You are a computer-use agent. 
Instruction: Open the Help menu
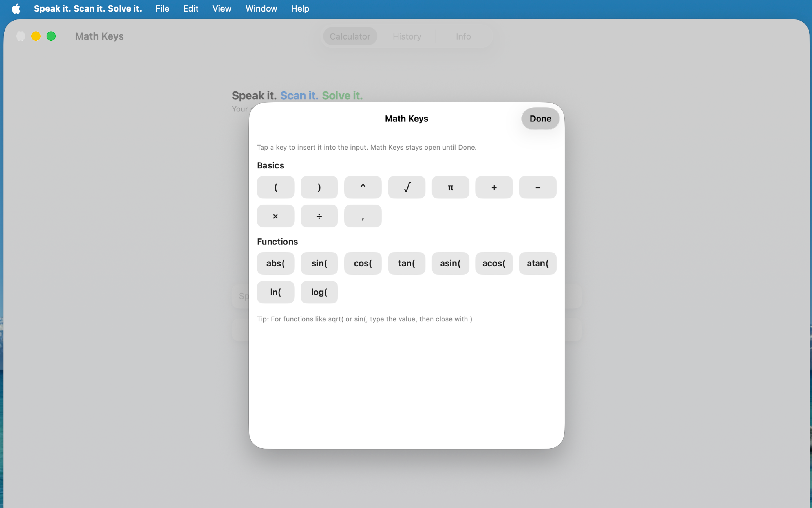pos(300,9)
